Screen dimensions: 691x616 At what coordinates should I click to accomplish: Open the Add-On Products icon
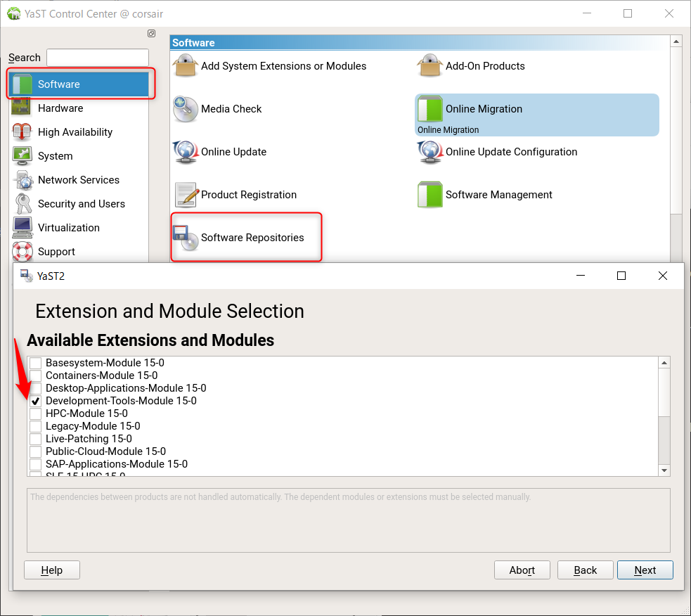click(430, 65)
